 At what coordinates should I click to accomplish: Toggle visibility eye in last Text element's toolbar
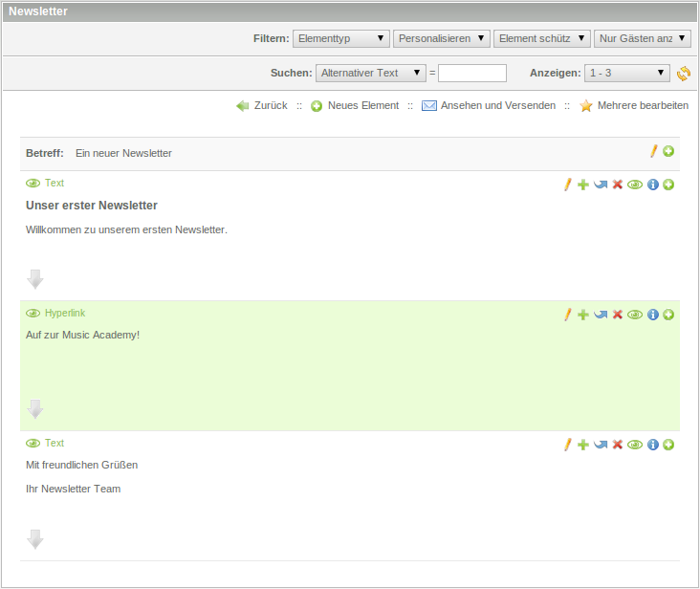click(635, 445)
